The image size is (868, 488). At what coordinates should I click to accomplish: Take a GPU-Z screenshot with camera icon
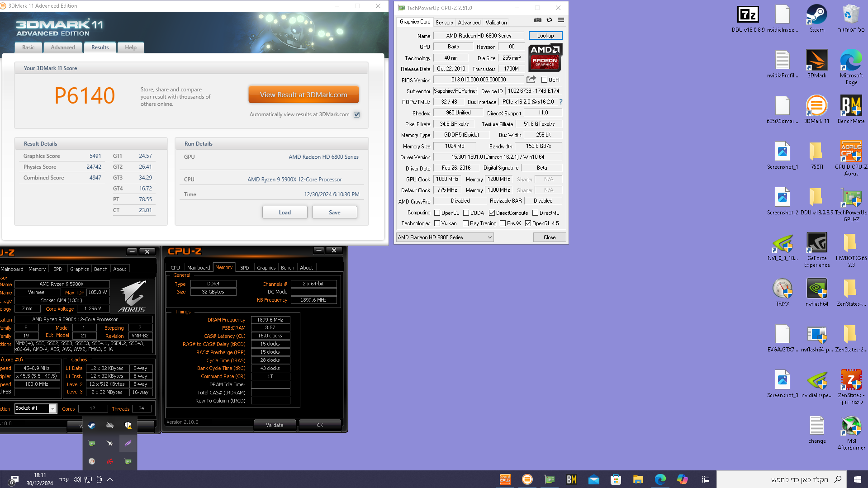537,20
